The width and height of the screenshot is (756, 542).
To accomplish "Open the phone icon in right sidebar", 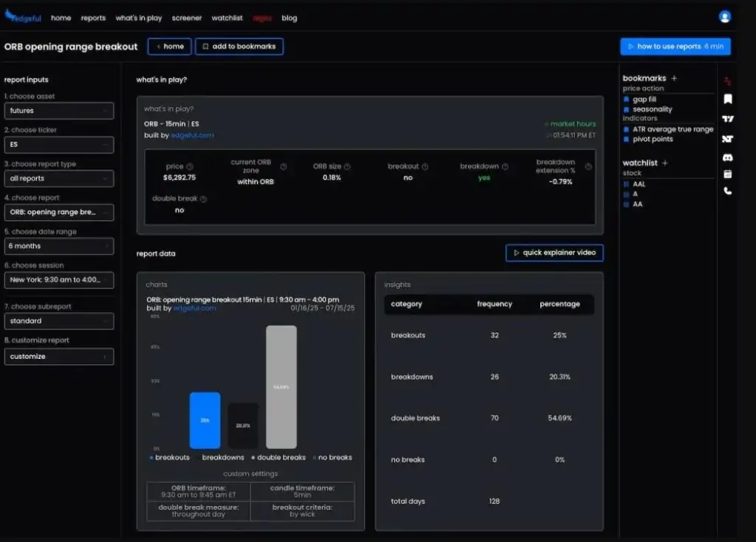I will point(727,191).
